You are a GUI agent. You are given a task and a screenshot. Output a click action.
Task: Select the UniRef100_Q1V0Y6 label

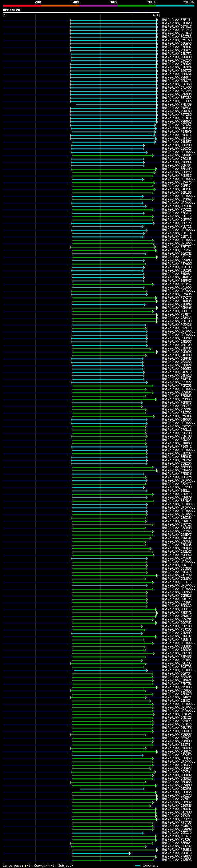[x=176, y=183]
